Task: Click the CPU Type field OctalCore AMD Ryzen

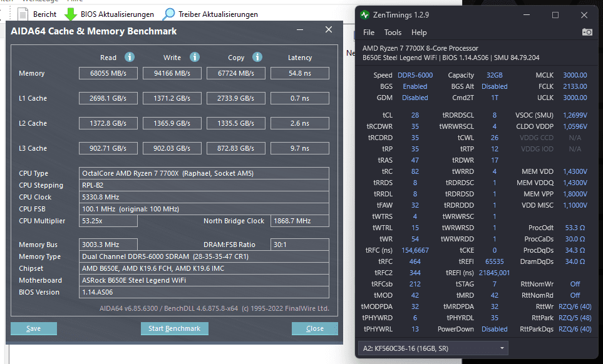Action: [x=204, y=173]
